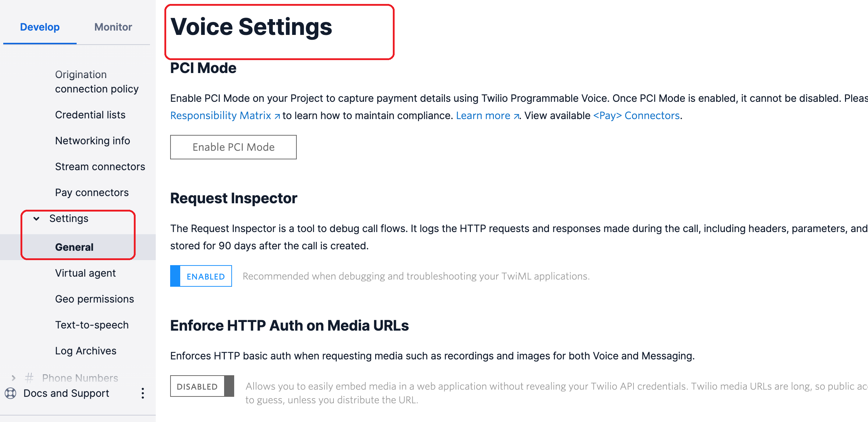
Task: Open the three-dot menu beside Docs and Support
Action: pyautogui.click(x=143, y=393)
